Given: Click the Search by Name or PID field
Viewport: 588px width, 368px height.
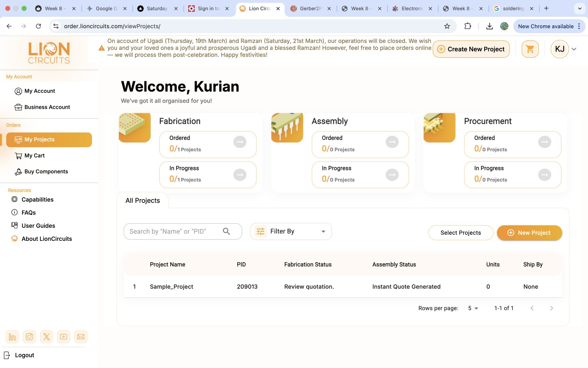Looking at the screenshot, I should (x=176, y=231).
